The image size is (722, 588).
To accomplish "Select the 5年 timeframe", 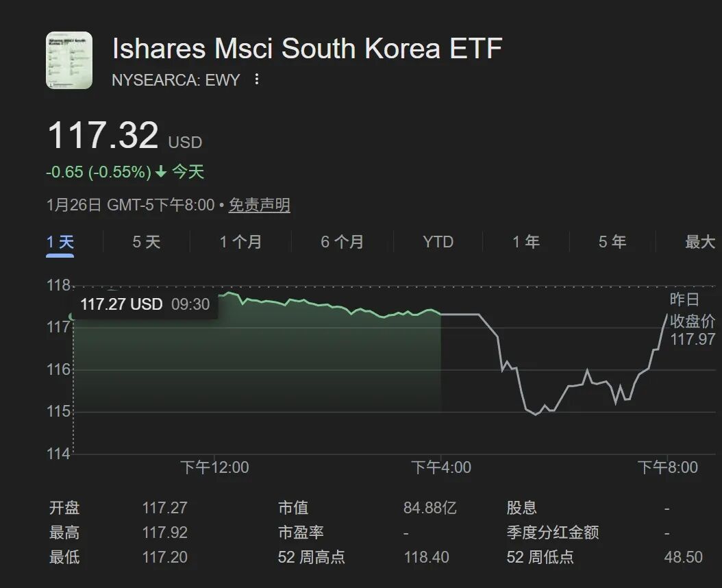I will point(611,242).
